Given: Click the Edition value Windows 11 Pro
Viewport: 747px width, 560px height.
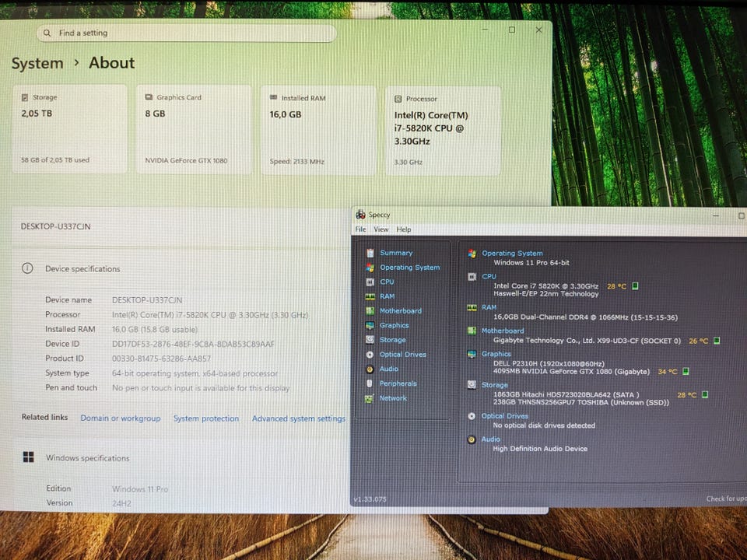Looking at the screenshot, I should 140,489.
